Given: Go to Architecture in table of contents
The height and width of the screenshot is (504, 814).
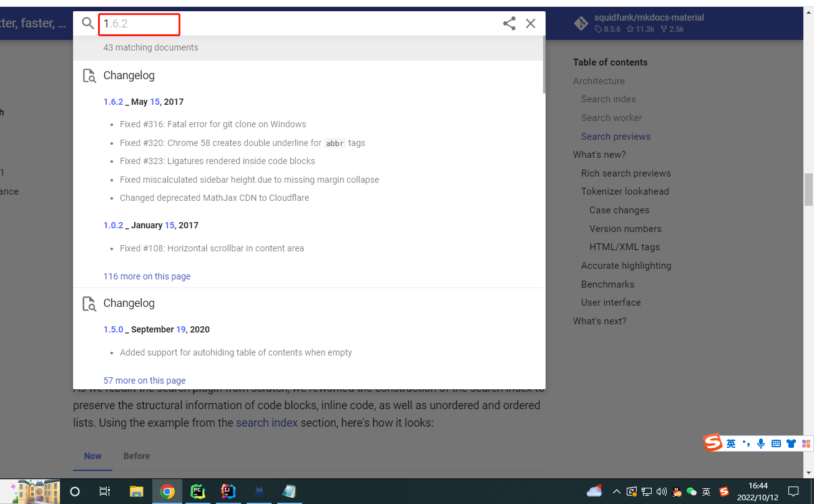Looking at the screenshot, I should click(x=599, y=81).
